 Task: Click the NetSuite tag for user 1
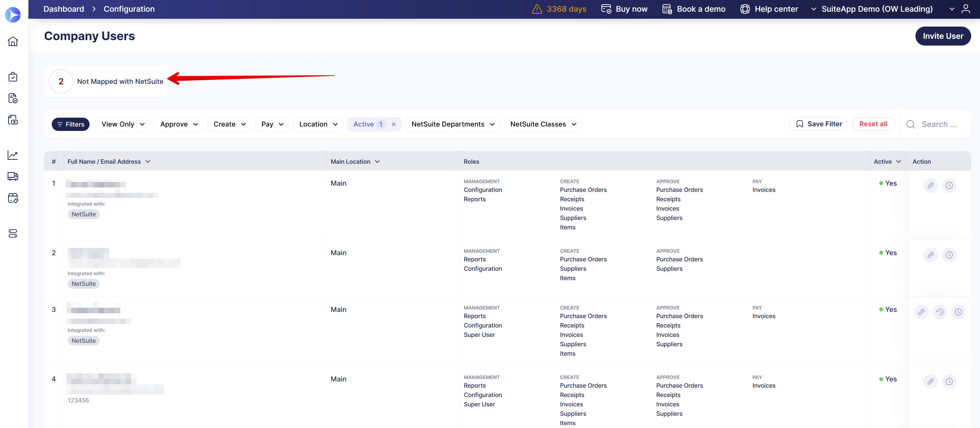(x=84, y=214)
